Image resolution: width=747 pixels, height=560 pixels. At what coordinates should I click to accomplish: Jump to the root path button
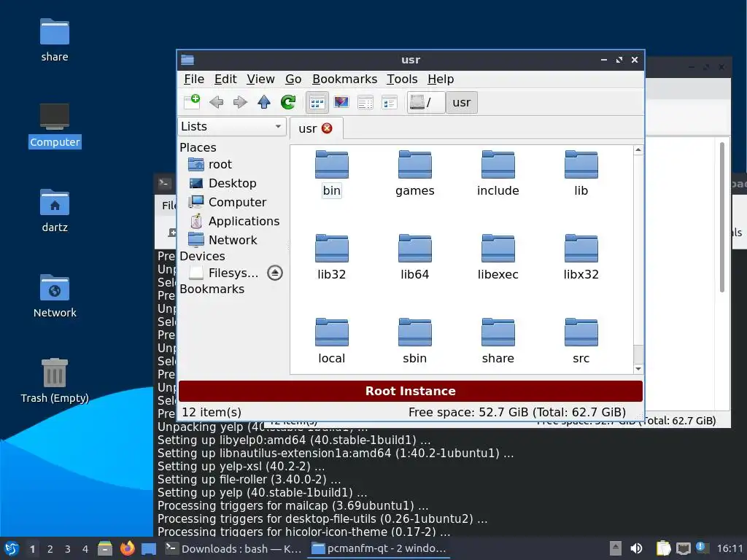point(426,102)
